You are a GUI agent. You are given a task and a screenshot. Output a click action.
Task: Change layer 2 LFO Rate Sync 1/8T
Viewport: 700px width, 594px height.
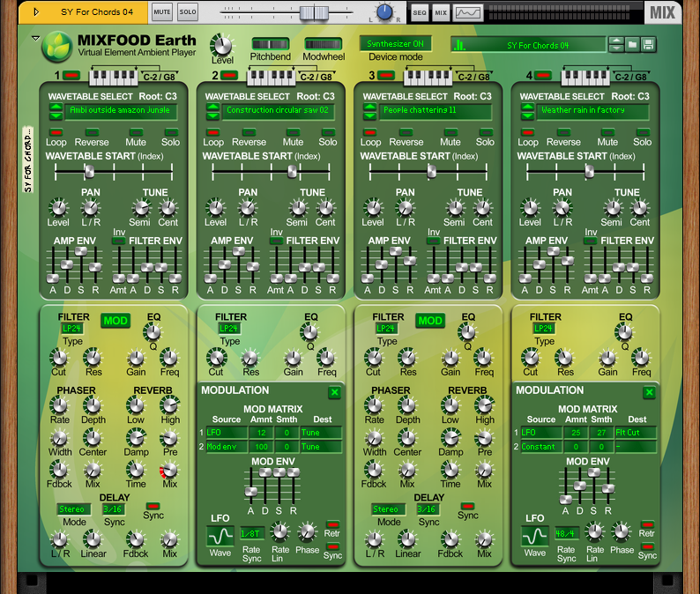point(252,533)
